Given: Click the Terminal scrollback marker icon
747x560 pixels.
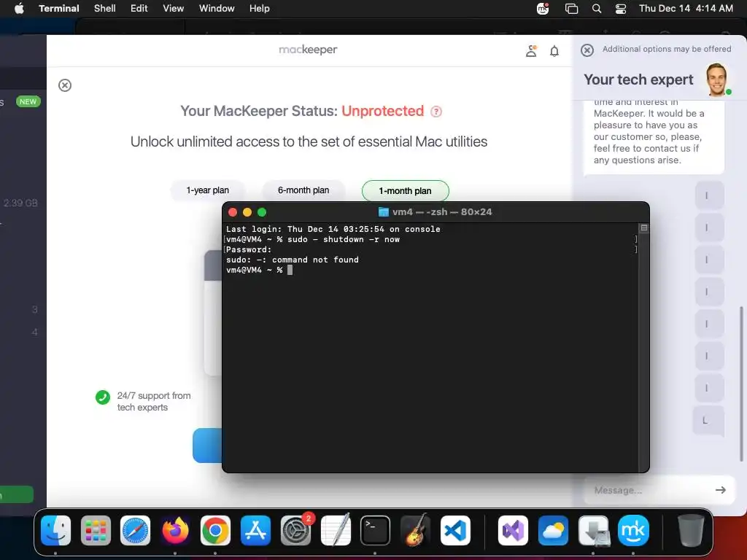Looking at the screenshot, I should [x=644, y=228].
